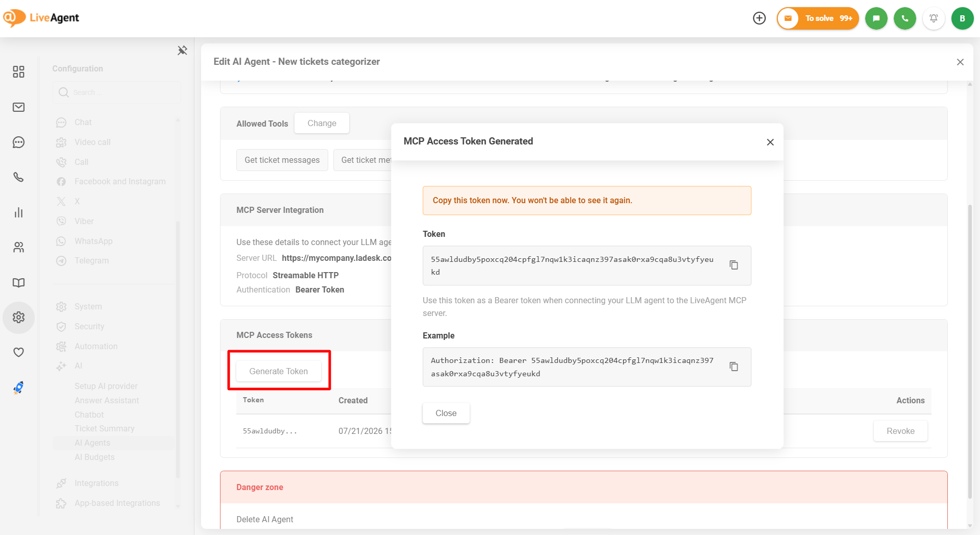This screenshot has width=980, height=535.
Task: Click the 55awldudby... token cell
Action: click(x=269, y=431)
